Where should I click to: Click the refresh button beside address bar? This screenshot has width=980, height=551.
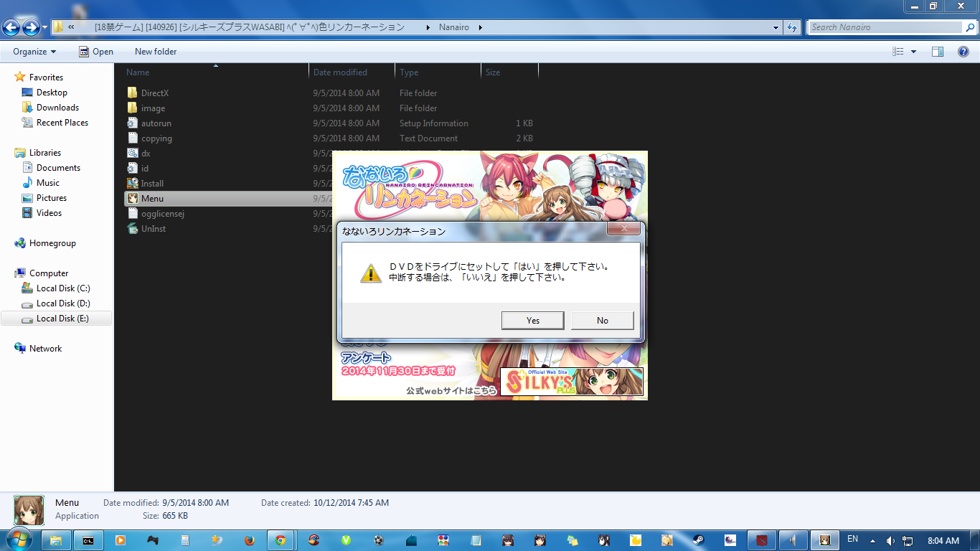pos(792,27)
